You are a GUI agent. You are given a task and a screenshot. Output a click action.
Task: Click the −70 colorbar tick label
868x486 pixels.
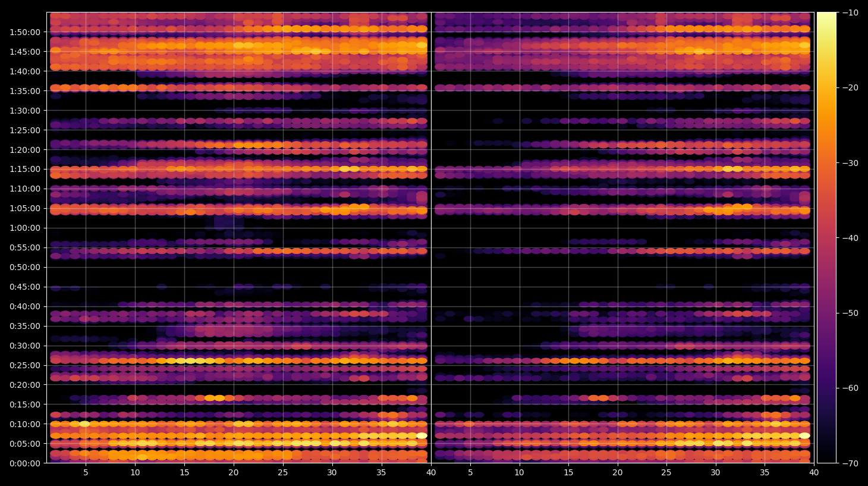[850, 463]
